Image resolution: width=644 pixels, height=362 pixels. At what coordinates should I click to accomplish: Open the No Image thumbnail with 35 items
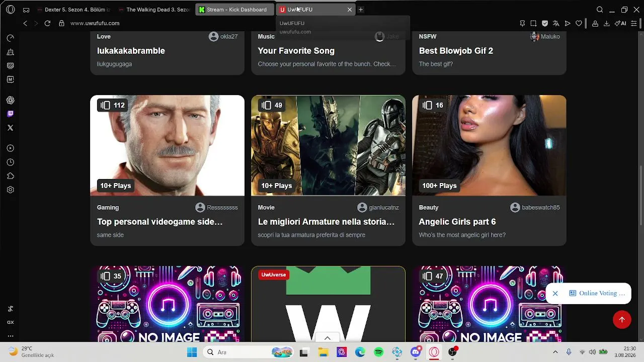click(167, 304)
